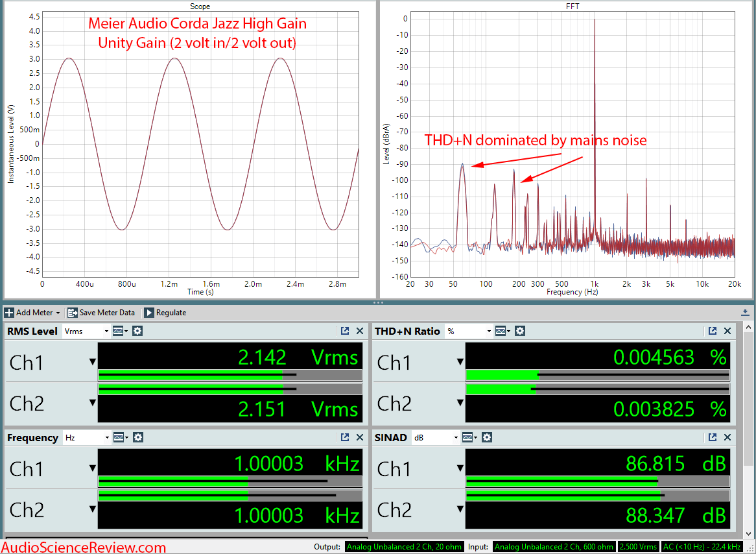This screenshot has width=756, height=554.
Task: Click the RMS Level meter title
Action: (32, 331)
